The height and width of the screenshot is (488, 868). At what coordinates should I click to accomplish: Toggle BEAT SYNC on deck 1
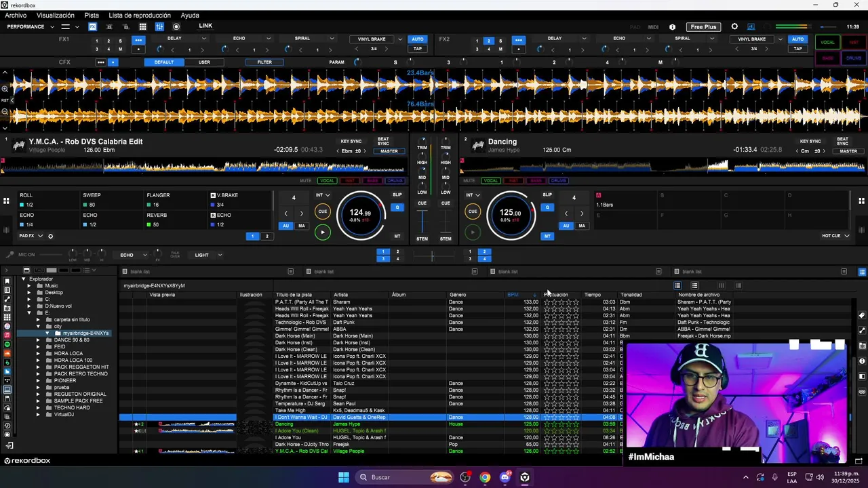[383, 141]
